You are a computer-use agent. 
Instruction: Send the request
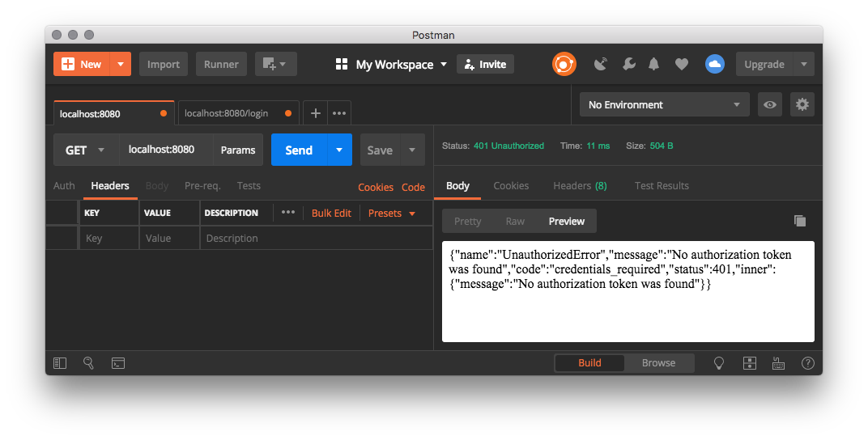[299, 150]
